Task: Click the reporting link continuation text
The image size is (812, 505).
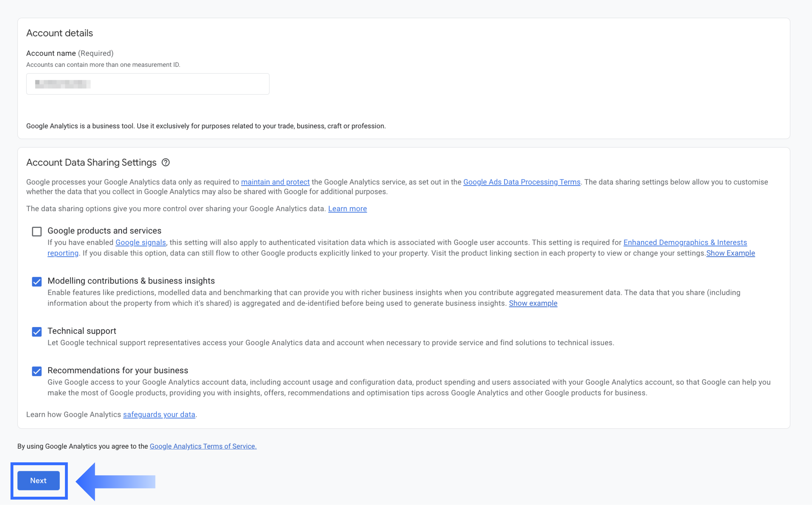Action: tap(63, 253)
